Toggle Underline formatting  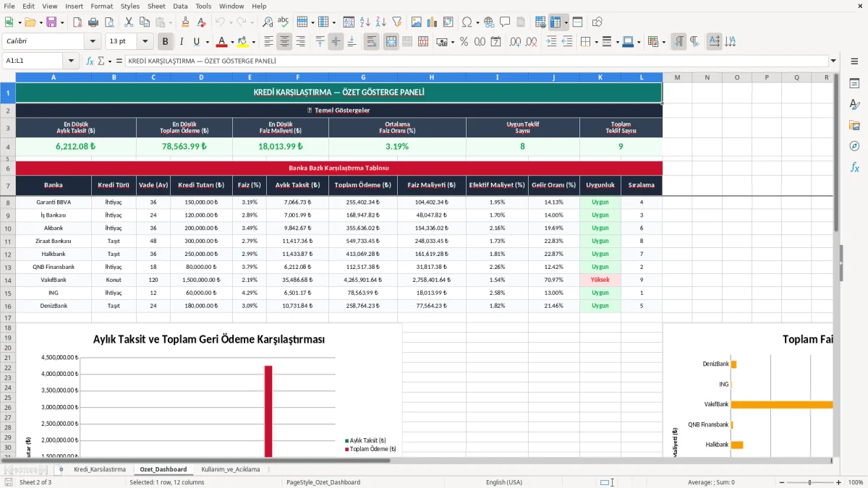pos(196,42)
